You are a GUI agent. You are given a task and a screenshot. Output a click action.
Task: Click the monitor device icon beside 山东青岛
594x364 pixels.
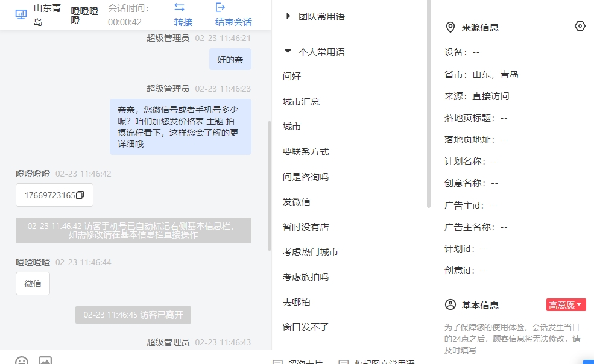pos(21,15)
